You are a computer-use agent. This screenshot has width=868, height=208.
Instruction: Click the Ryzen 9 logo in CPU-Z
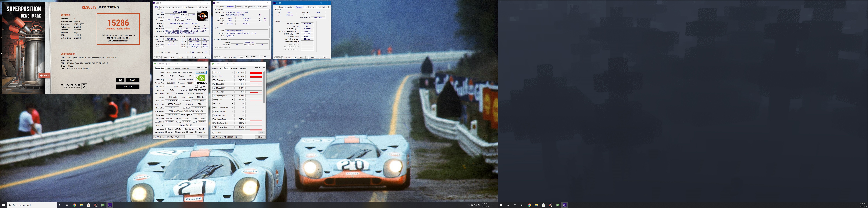(x=203, y=16)
